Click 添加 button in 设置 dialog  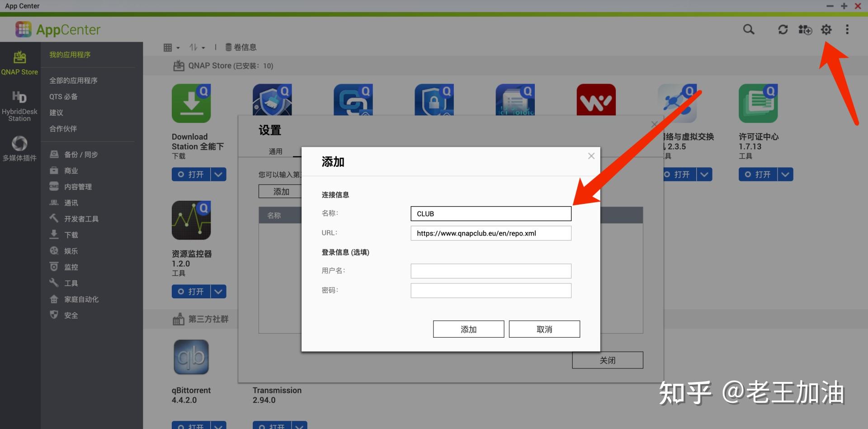[x=280, y=192]
